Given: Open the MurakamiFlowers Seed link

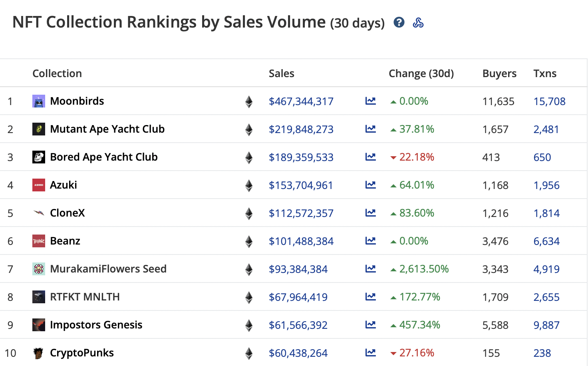Looking at the screenshot, I should 108,269.
